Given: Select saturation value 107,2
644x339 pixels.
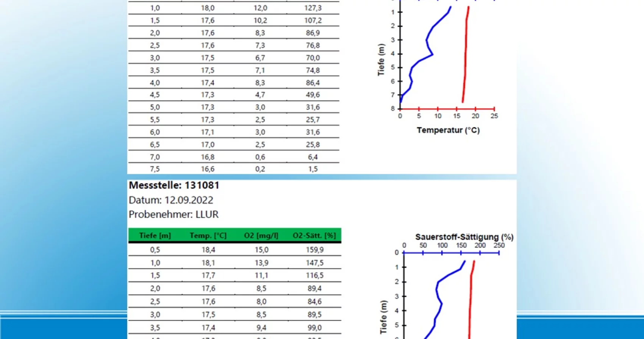Looking at the screenshot, I should click(x=313, y=20).
